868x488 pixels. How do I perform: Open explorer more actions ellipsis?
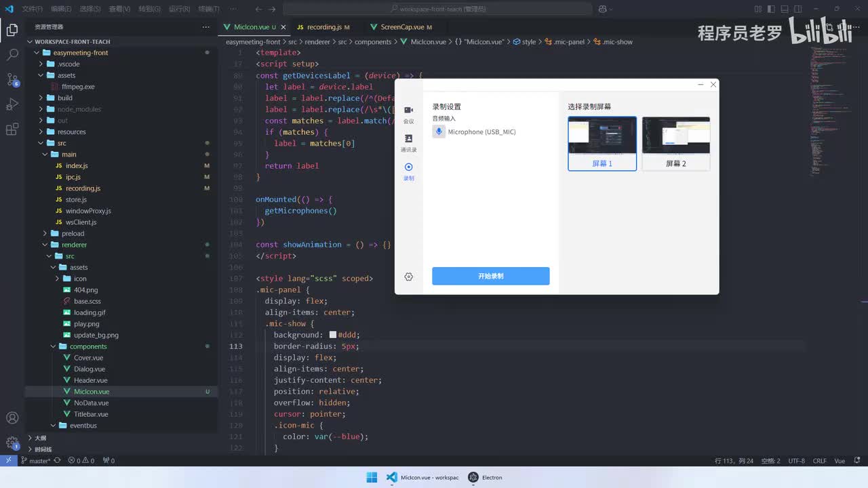point(206,27)
